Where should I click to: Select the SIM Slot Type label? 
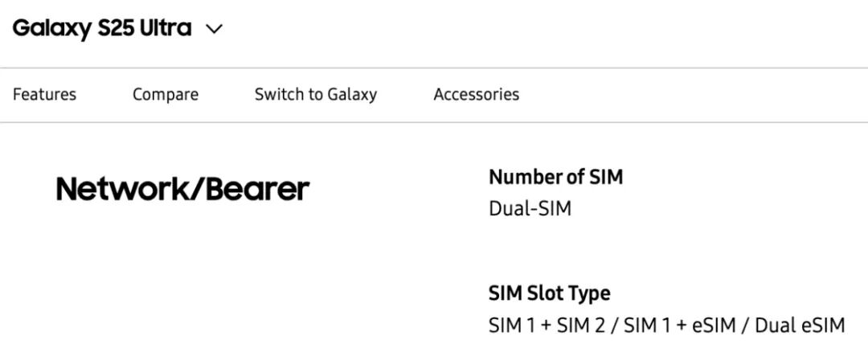pos(549,293)
